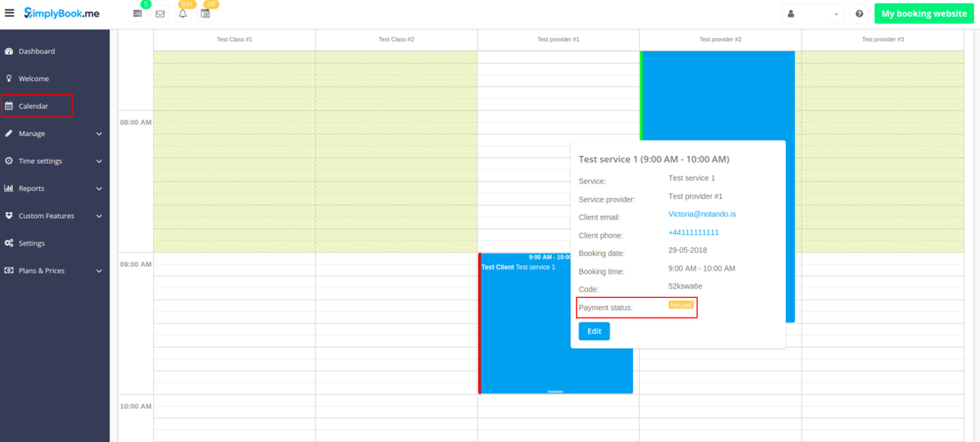
Task: Open the Welcome sidebar item
Action: (33, 78)
